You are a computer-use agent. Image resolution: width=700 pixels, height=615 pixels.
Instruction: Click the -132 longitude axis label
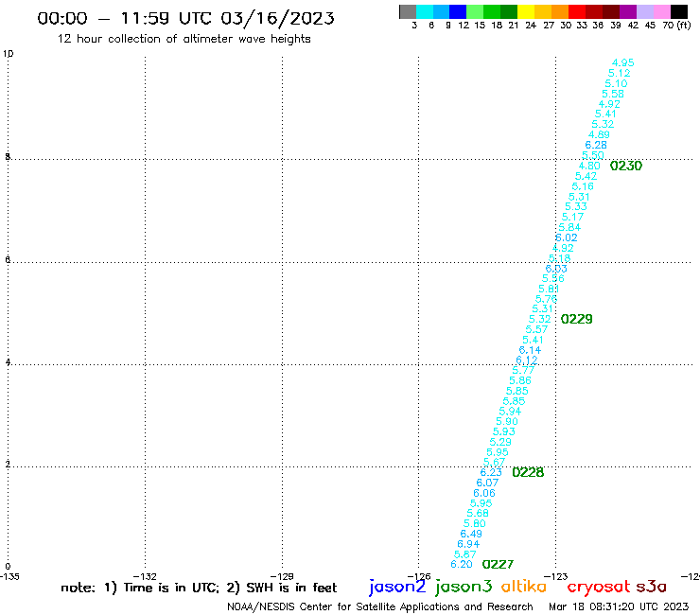(x=145, y=576)
